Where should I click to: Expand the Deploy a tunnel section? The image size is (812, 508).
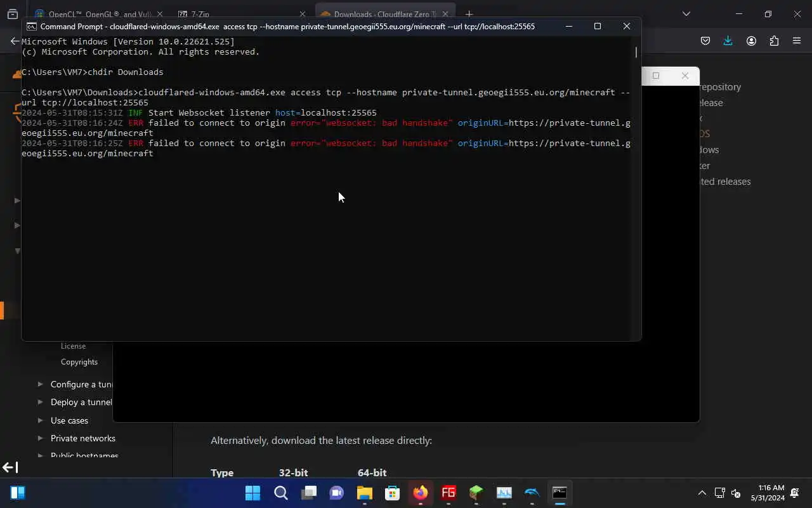pyautogui.click(x=41, y=402)
